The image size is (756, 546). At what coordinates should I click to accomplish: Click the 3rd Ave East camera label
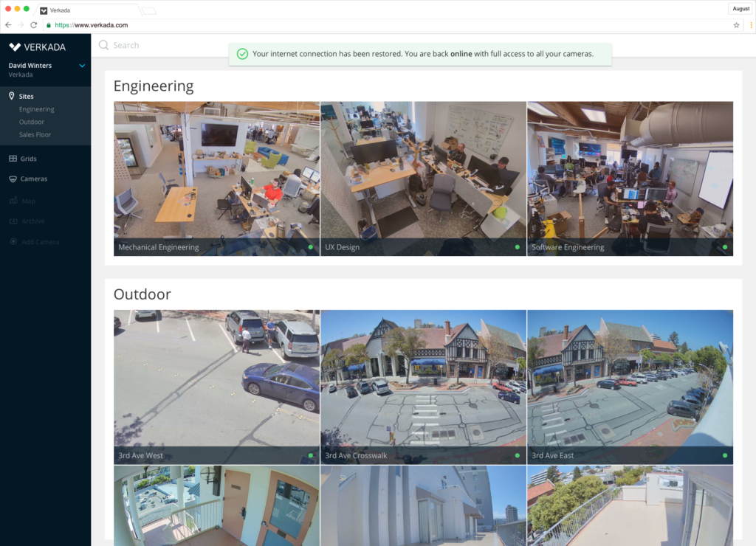tap(552, 455)
